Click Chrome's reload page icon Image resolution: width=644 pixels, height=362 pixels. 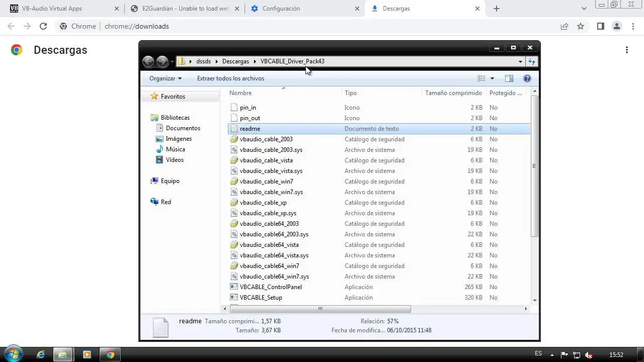(43, 26)
